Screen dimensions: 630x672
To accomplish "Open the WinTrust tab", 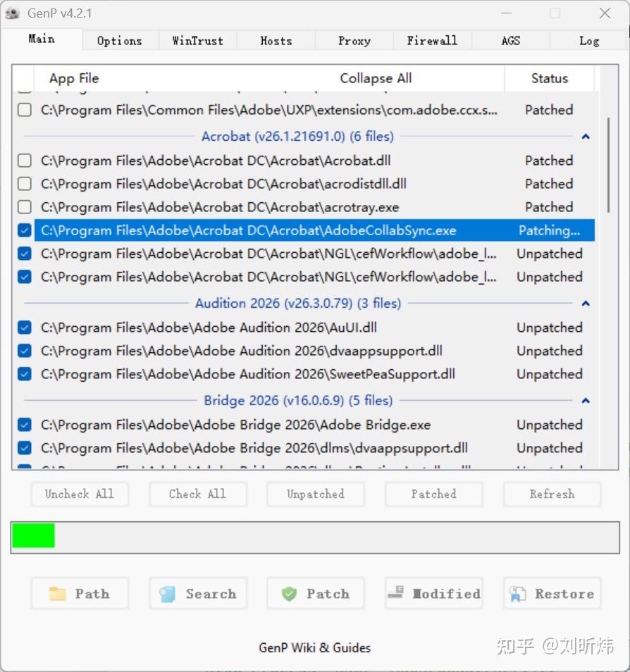I will [198, 41].
